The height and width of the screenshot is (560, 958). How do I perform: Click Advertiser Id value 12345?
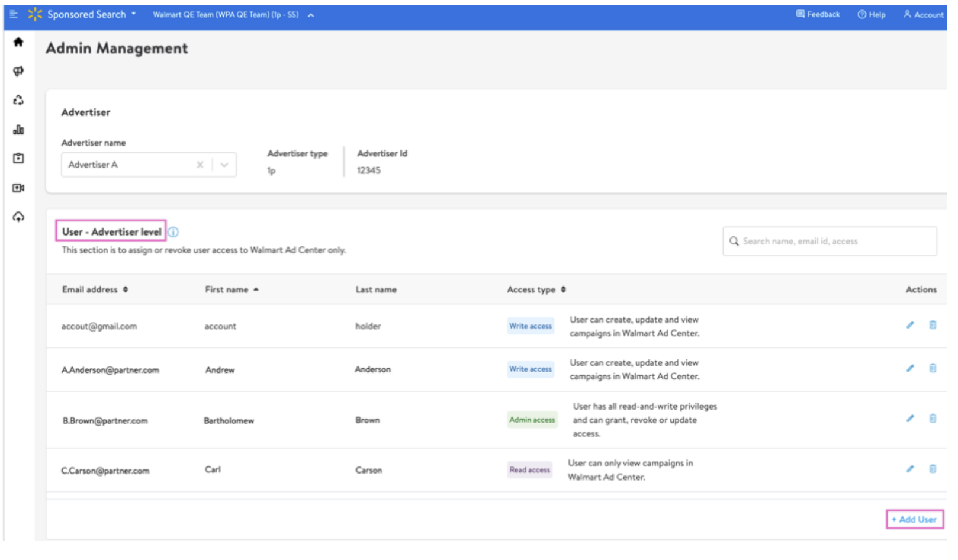(369, 170)
